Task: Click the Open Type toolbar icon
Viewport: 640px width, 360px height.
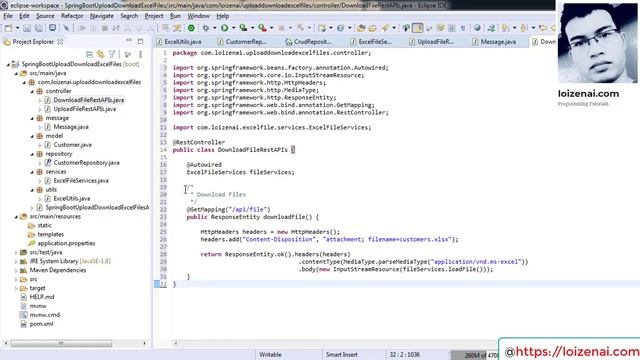Action: click(x=361, y=28)
